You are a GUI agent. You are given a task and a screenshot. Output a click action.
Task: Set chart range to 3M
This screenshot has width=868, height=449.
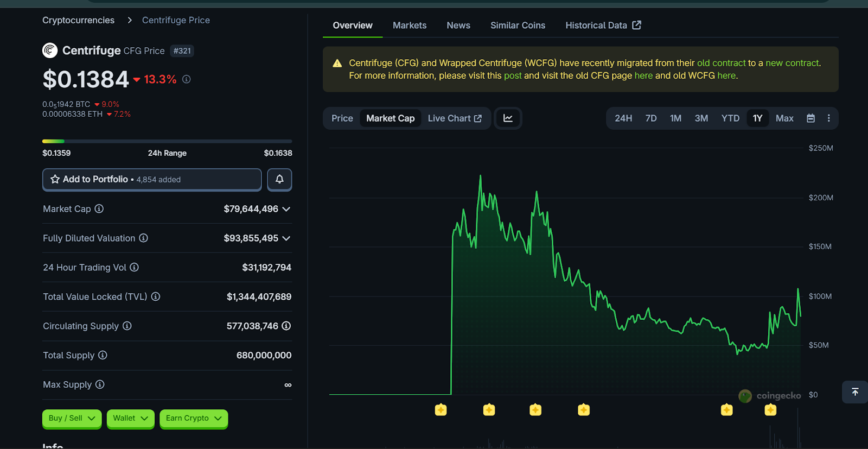(x=701, y=118)
